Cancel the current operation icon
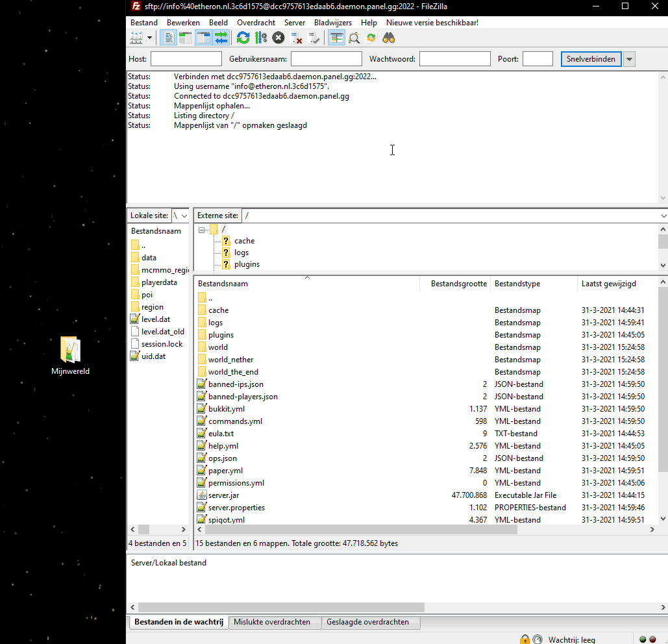 pyautogui.click(x=278, y=38)
